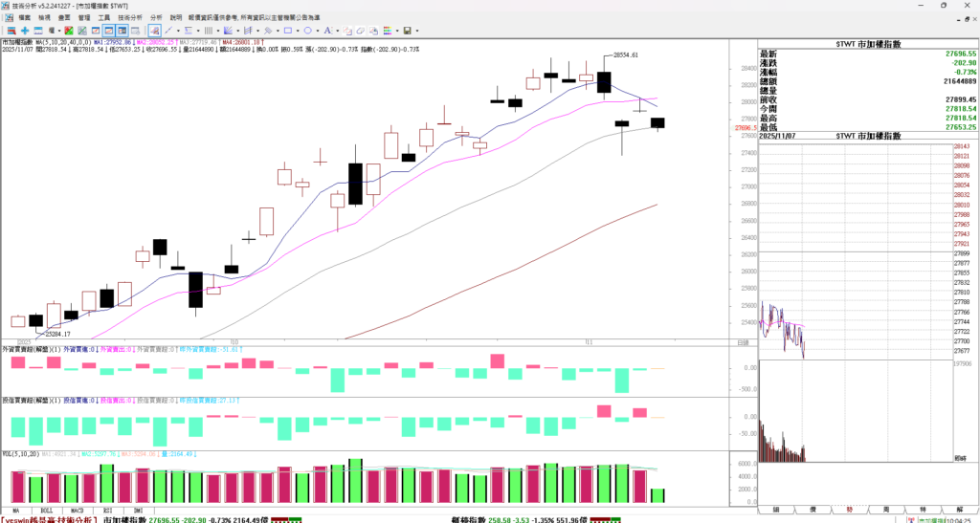Open dropdown arrow beside rectangle tool

(298, 31)
